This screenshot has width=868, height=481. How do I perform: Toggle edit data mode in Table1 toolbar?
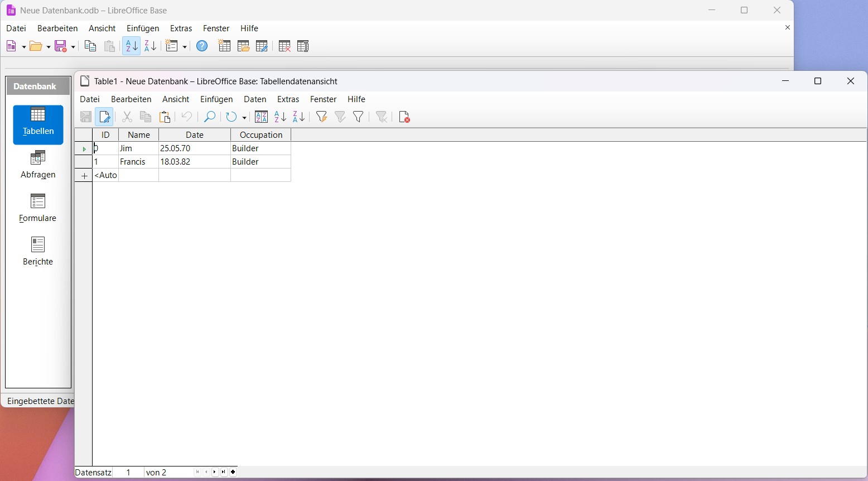tap(104, 117)
